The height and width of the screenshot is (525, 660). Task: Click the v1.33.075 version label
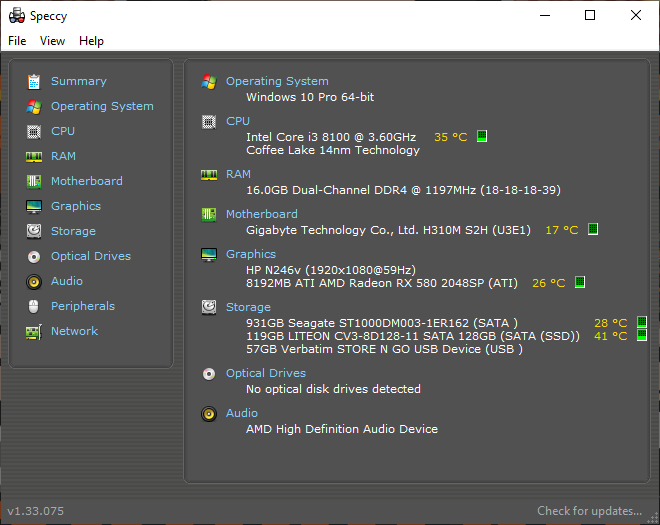[36, 511]
